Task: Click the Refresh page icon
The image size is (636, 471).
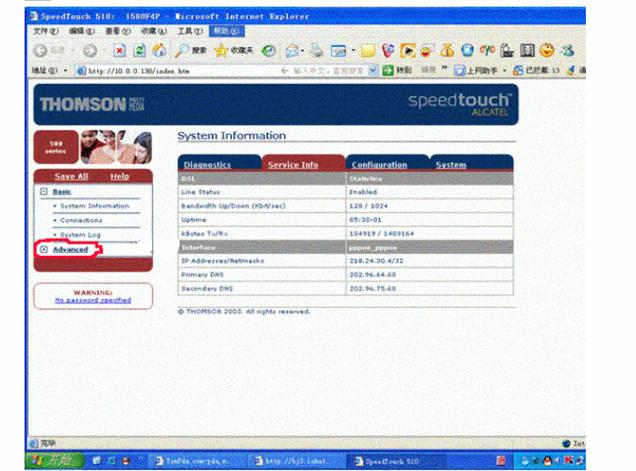Action: click(138, 50)
